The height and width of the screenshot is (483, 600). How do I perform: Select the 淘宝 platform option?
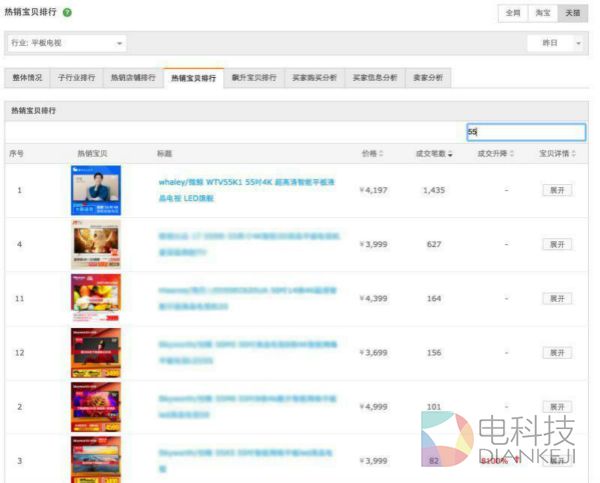pos(541,13)
